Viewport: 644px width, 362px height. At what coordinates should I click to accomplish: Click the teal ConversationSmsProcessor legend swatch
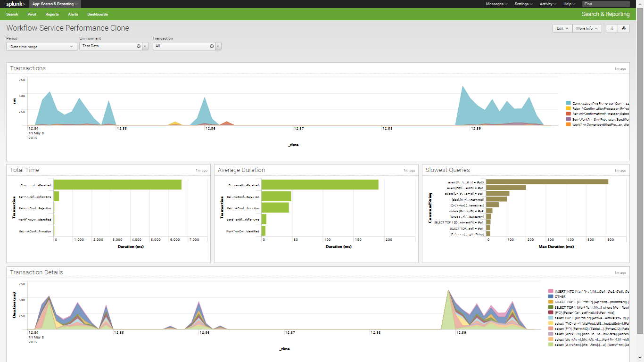pos(569,103)
